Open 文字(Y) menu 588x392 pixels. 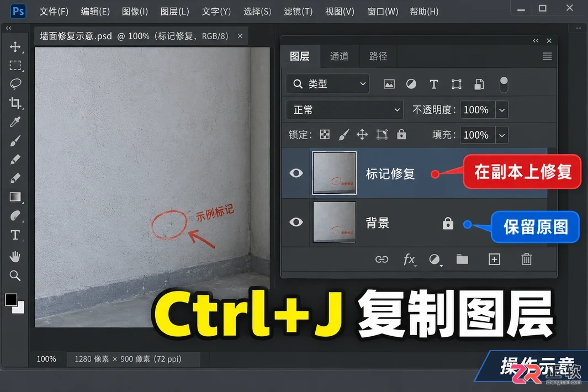tap(216, 12)
